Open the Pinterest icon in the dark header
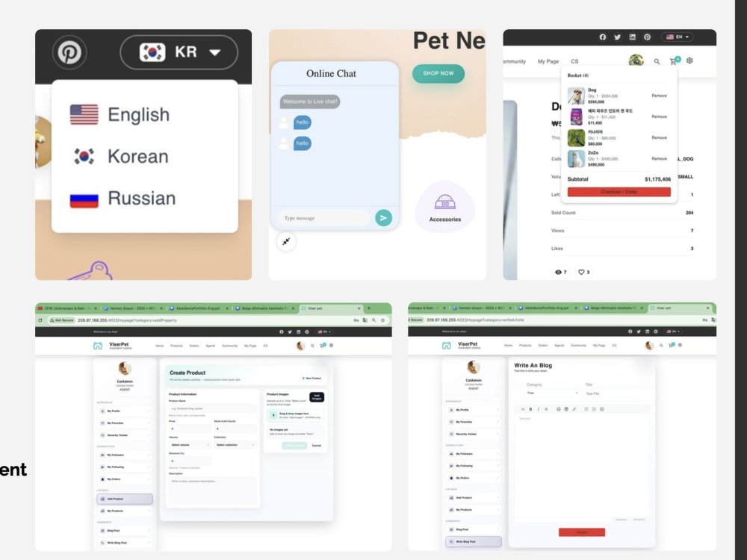The height and width of the screenshot is (560, 747). (x=69, y=52)
